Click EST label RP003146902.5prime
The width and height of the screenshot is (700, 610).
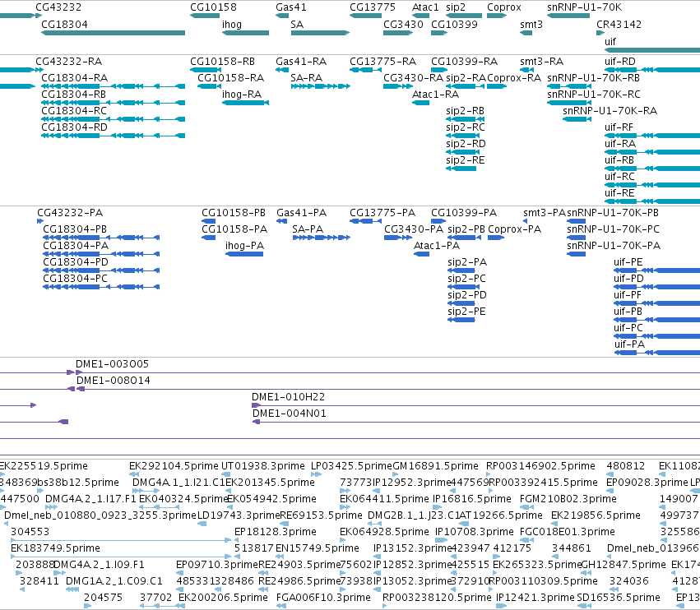point(540,466)
